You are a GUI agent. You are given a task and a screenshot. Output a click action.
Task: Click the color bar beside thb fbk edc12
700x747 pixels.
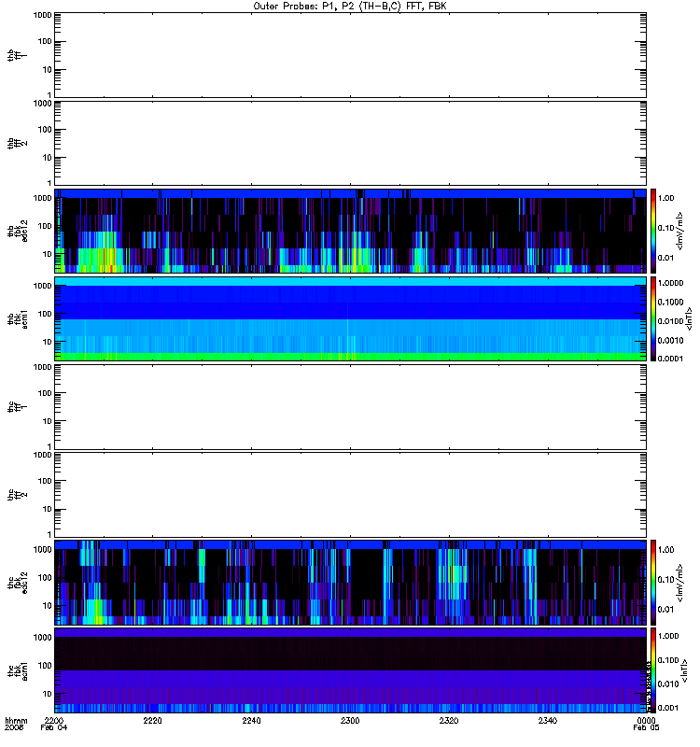(x=653, y=231)
